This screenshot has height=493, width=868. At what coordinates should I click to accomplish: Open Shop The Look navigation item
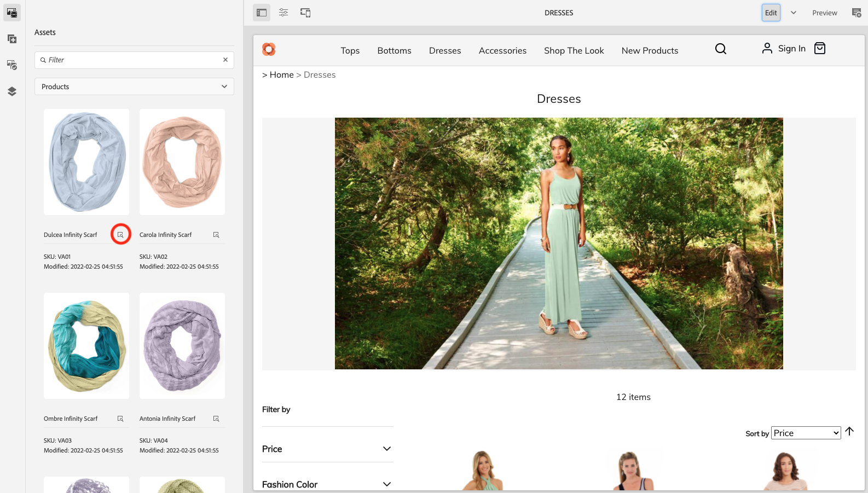coord(574,50)
